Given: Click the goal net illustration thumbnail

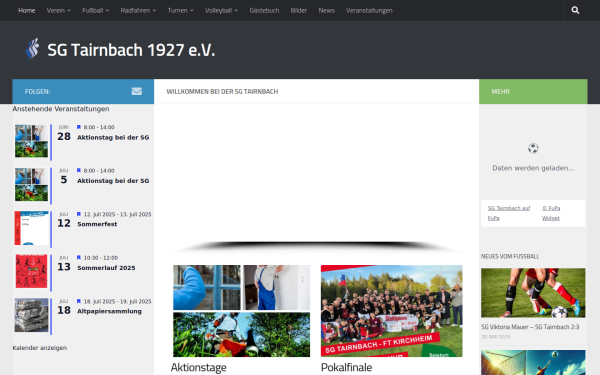Looking at the screenshot, I should [533, 362].
